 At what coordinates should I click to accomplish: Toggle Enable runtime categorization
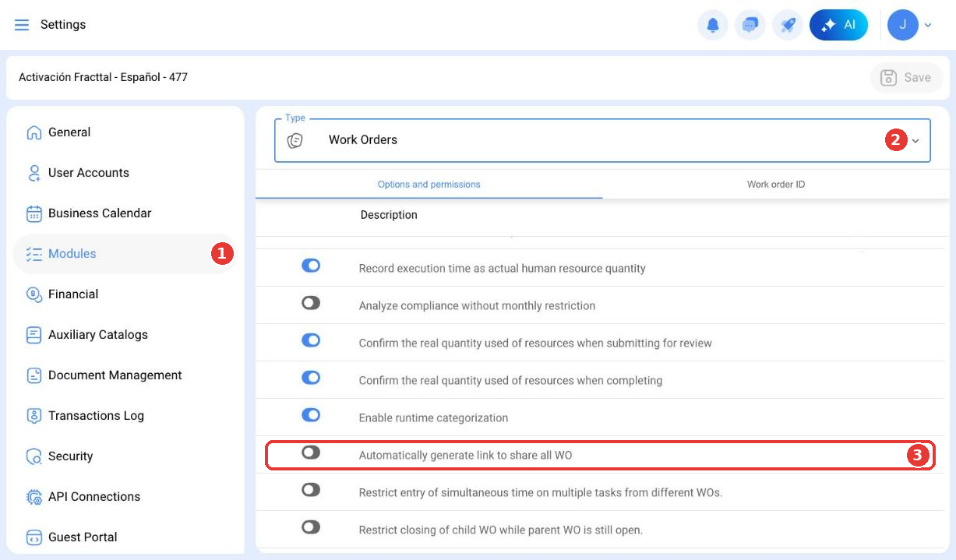pos(311,415)
